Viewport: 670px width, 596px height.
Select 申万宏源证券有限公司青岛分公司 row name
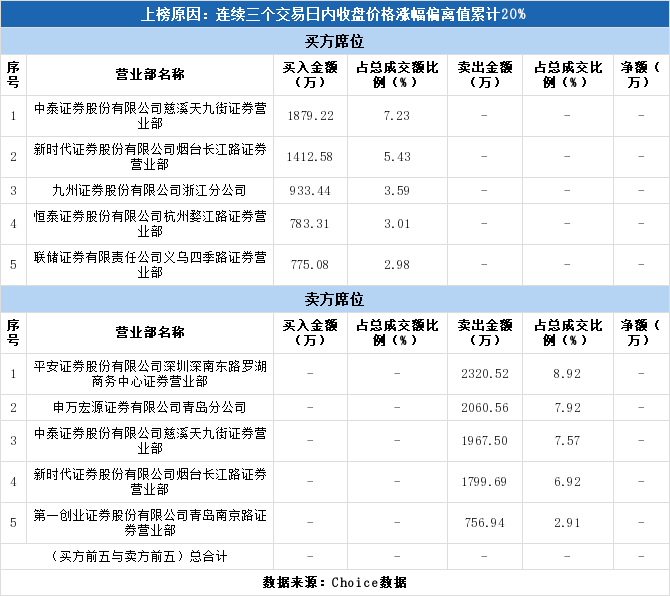(149, 408)
